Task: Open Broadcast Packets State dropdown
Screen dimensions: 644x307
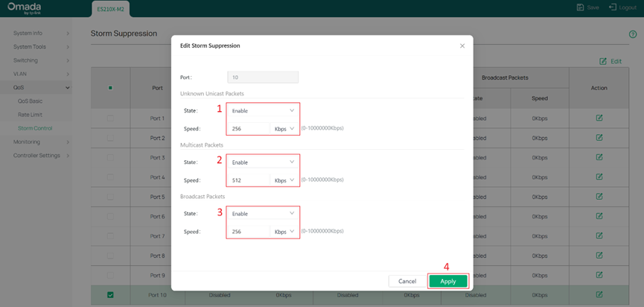Action: (x=262, y=213)
